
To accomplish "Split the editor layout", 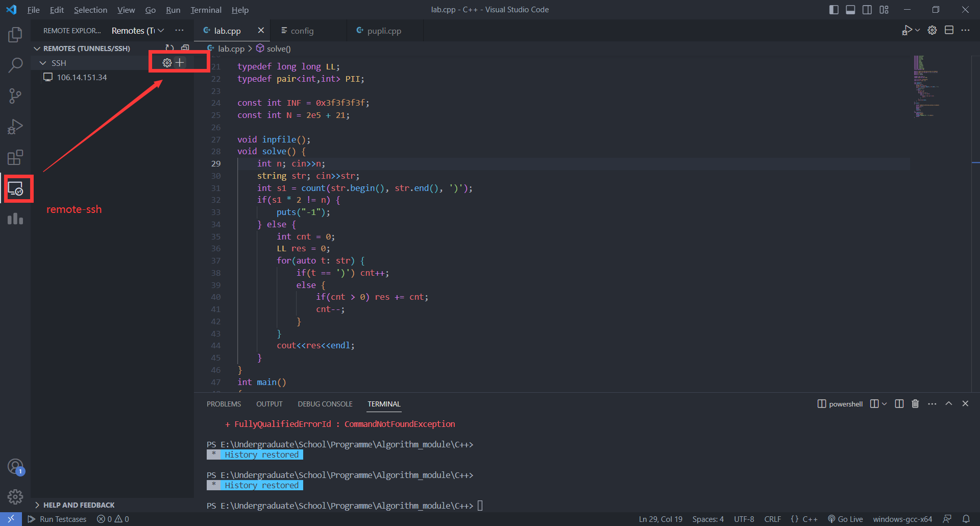I will click(x=949, y=31).
